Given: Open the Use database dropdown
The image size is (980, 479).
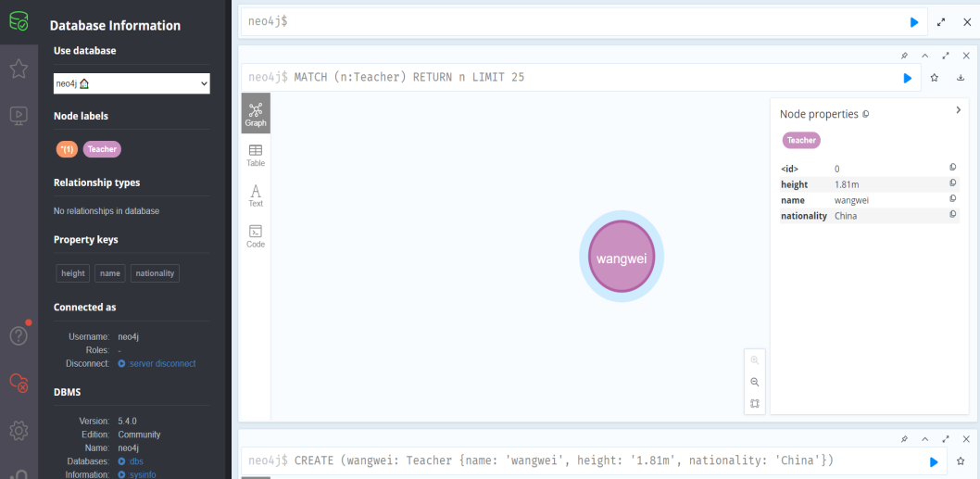Looking at the screenshot, I should coord(132,84).
